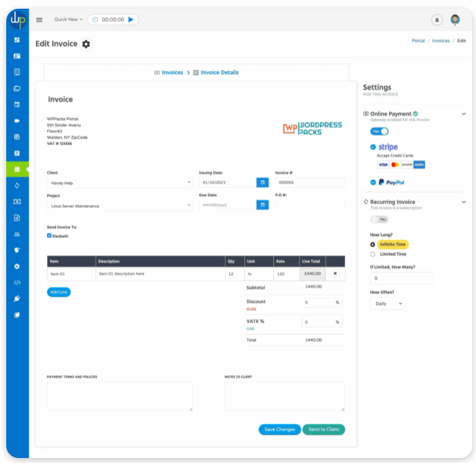Screen dimensions: 476x463
Task: Open the plug icon in sidebar
Action: point(17,299)
